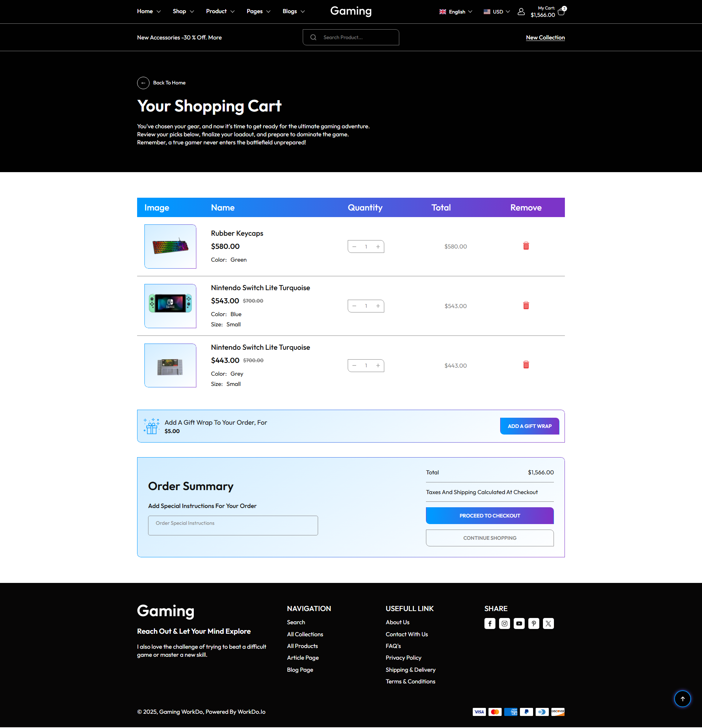The height and width of the screenshot is (728, 702).
Task: Remove Rubber Keycaps using the trash icon
Action: click(x=526, y=246)
